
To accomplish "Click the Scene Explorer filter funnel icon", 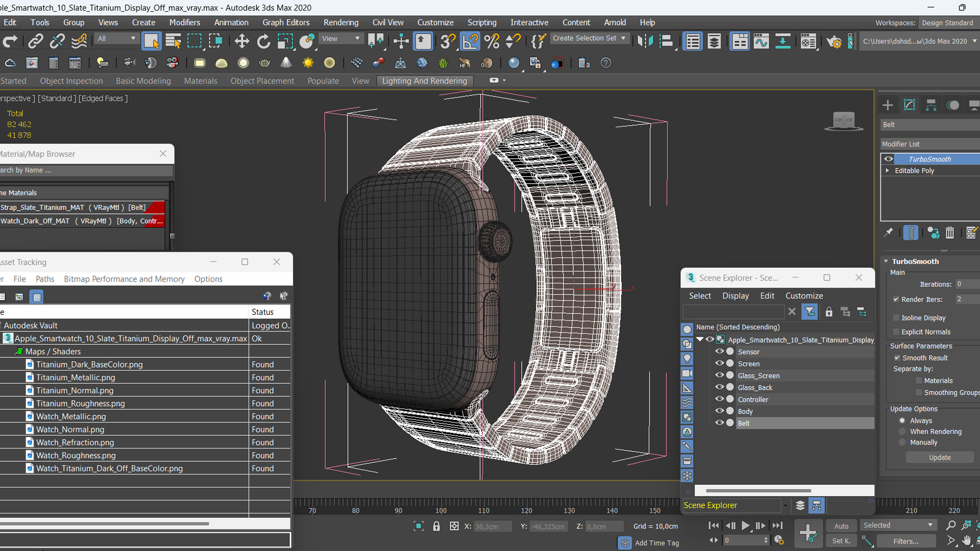I will pyautogui.click(x=810, y=312).
